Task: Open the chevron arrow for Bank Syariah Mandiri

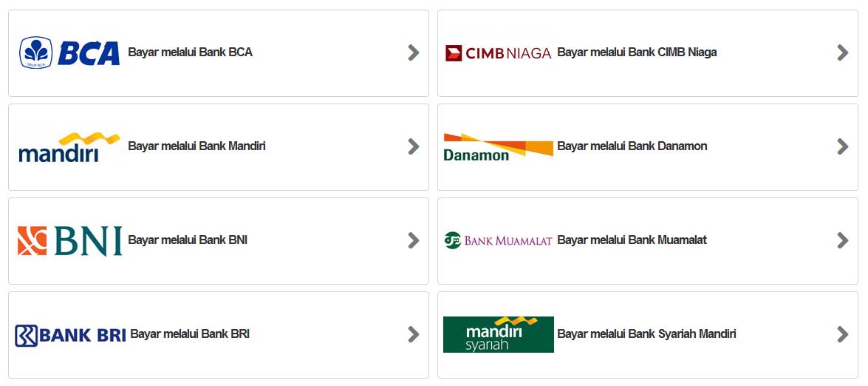Action: coord(842,334)
